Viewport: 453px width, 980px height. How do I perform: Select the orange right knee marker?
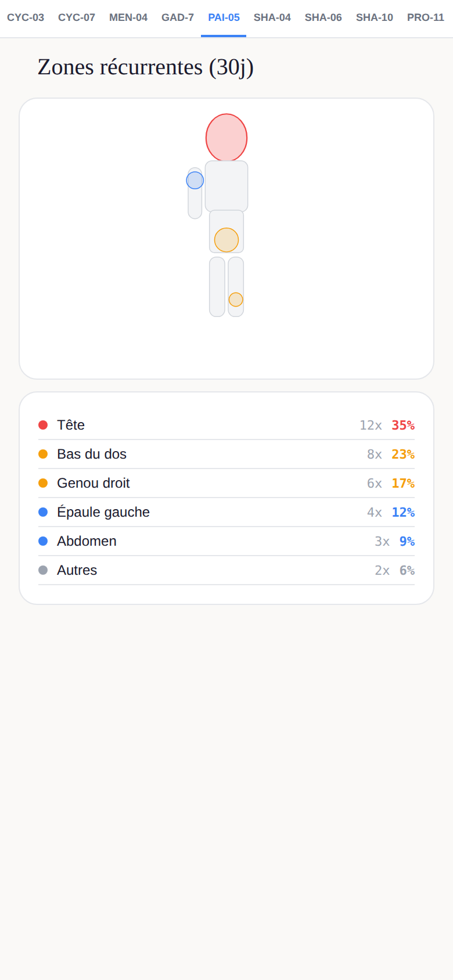236,300
